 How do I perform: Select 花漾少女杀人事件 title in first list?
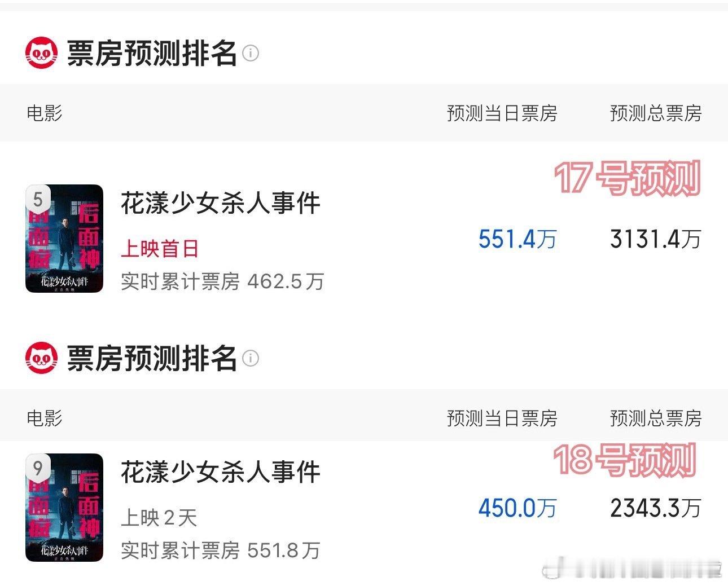(221, 203)
